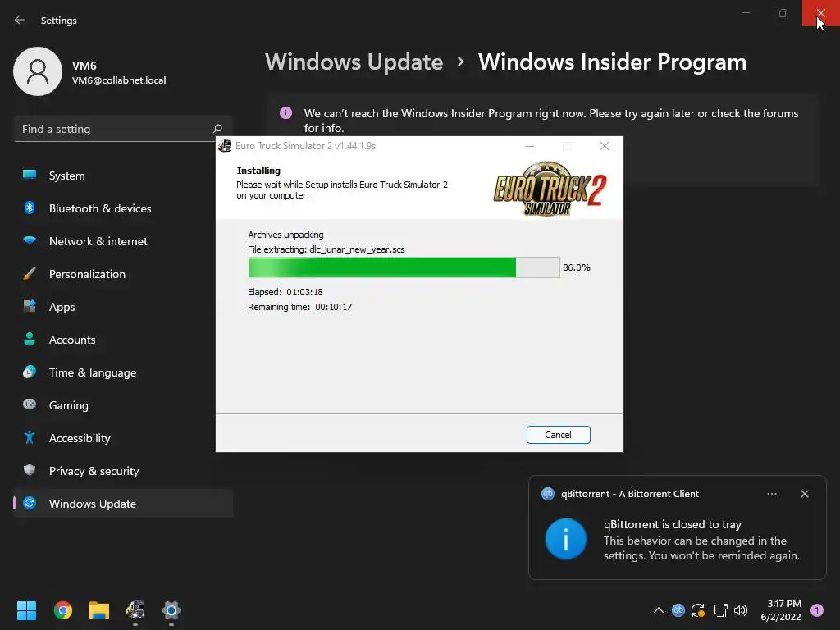Launch Google Chrome from the taskbar
840x630 pixels.
tap(62, 610)
